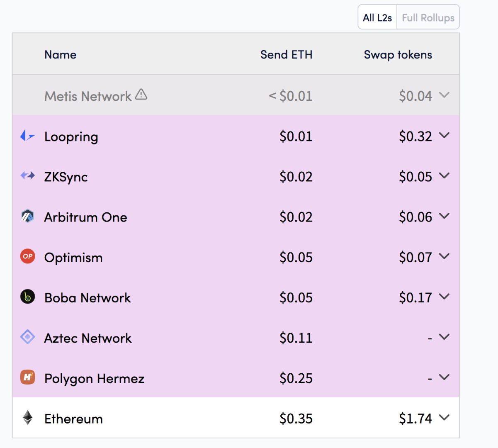The height and width of the screenshot is (448, 498).
Task: Click the Arbitrum One logo icon
Action: coord(28,216)
